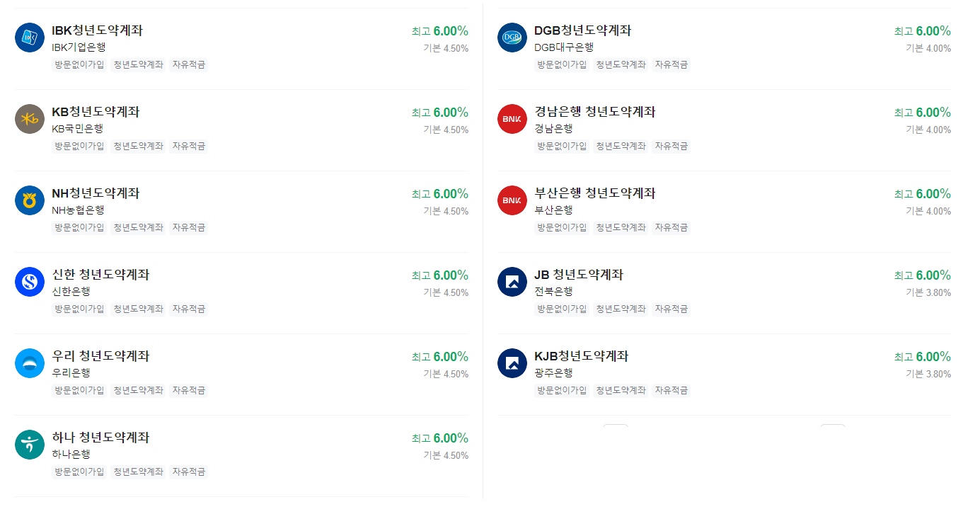Click the DGB대구은행 logo icon

512,38
